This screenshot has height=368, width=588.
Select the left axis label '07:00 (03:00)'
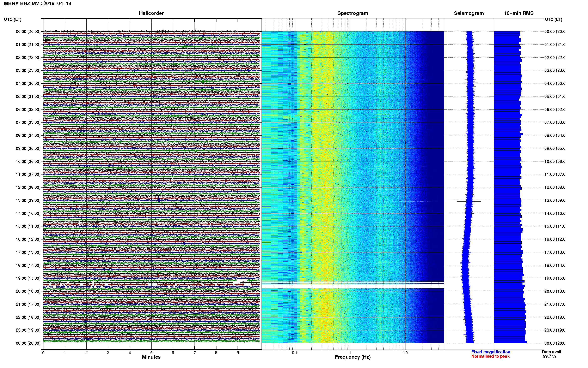click(x=28, y=122)
